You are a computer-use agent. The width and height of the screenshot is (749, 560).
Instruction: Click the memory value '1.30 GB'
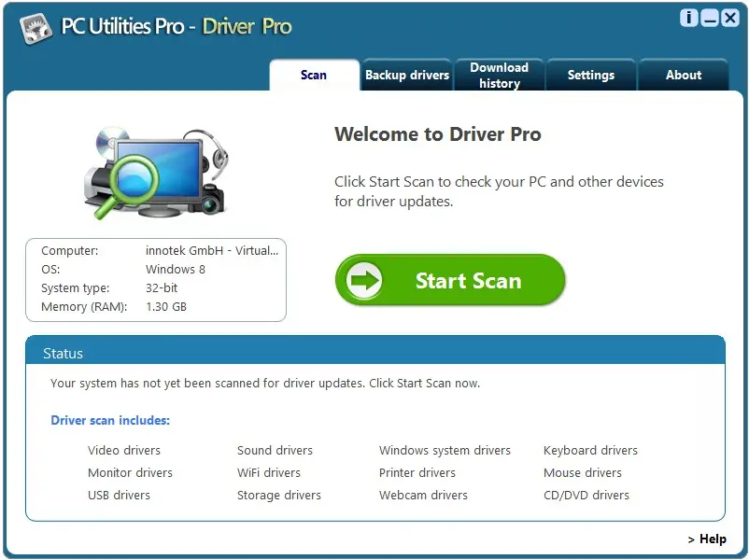pyautogui.click(x=166, y=306)
